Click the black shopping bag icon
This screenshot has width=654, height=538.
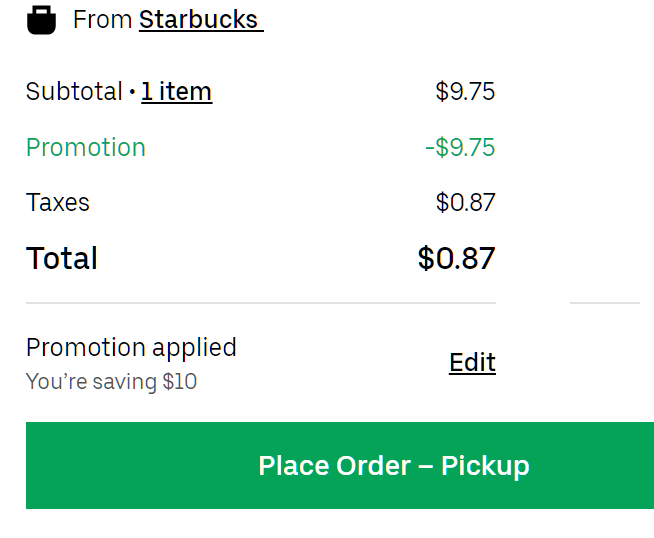click(x=41, y=20)
